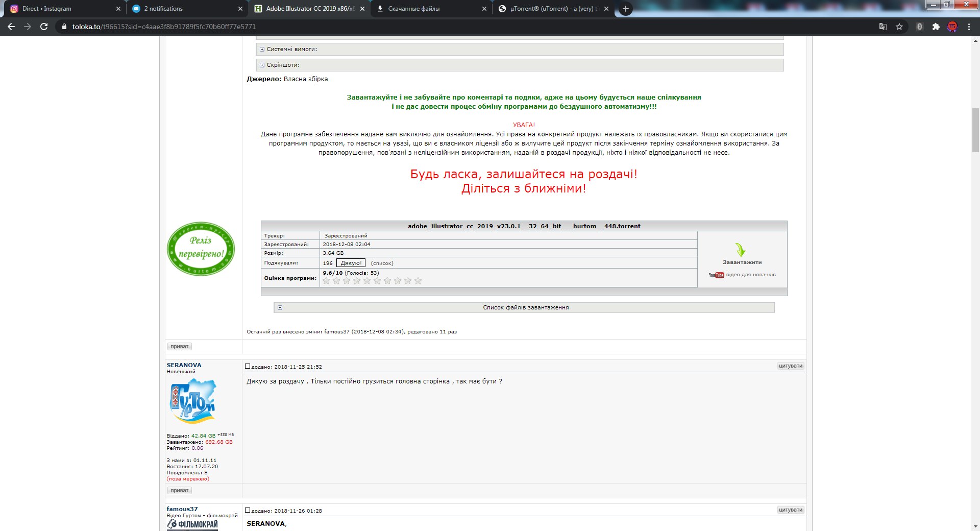The image size is (980, 531).
Task: Click the Реліз перевірено green stamp
Action: click(201, 249)
